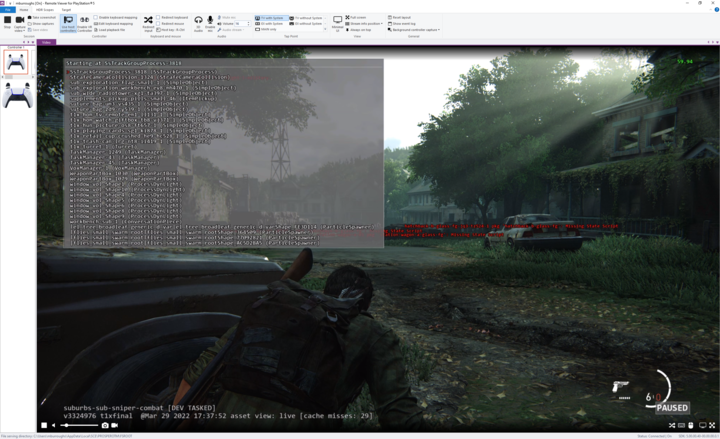720x439 pixels.
Task: Click overlay mouse icon
Action: coord(690,425)
